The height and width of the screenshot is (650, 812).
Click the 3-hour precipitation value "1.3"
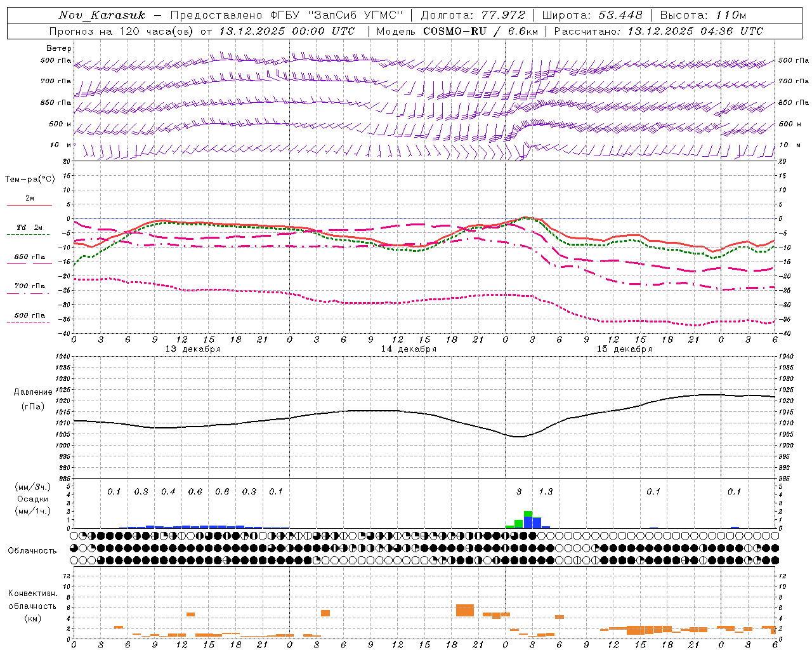(x=546, y=492)
